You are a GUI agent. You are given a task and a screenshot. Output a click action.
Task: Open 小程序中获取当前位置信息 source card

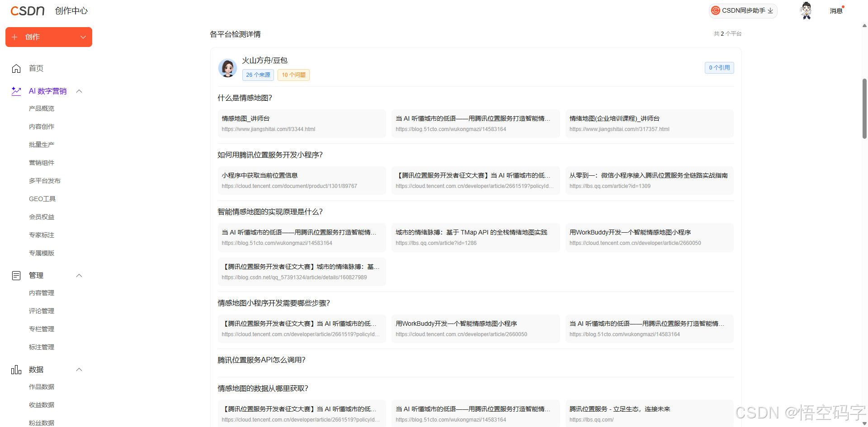302,180
